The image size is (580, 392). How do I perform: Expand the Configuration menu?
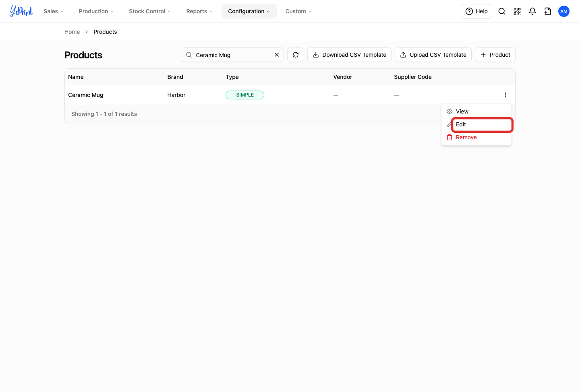coord(249,11)
